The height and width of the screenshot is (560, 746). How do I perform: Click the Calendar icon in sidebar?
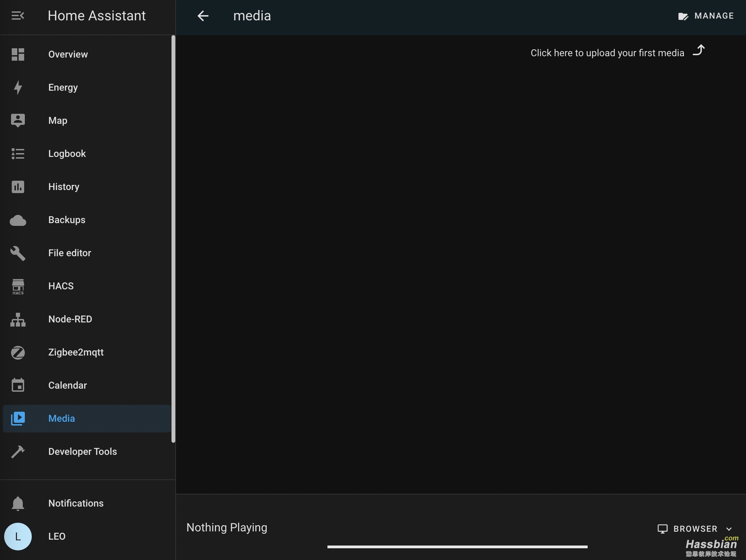tap(18, 385)
